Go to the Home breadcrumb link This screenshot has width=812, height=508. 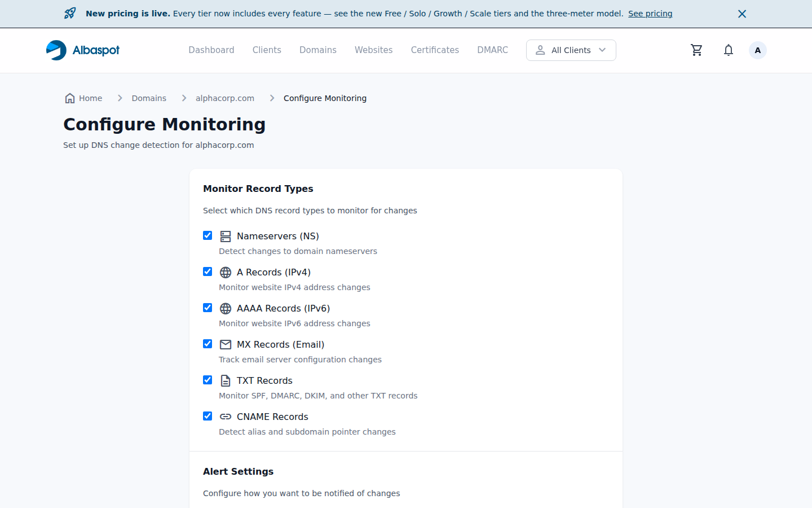(90, 98)
